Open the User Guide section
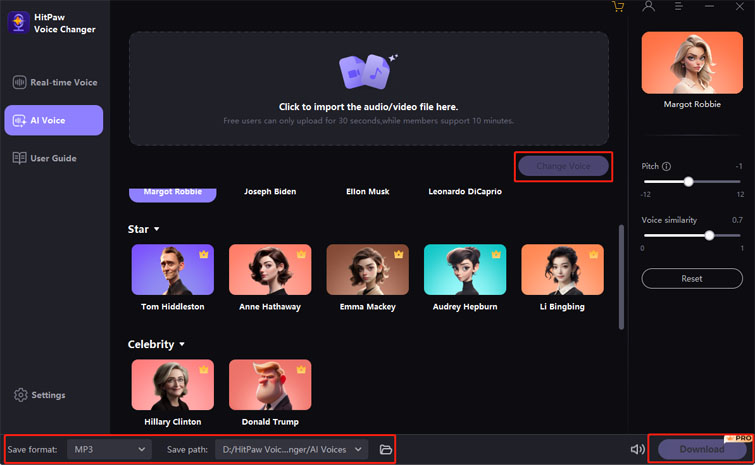The height and width of the screenshot is (465, 755). 44,158
